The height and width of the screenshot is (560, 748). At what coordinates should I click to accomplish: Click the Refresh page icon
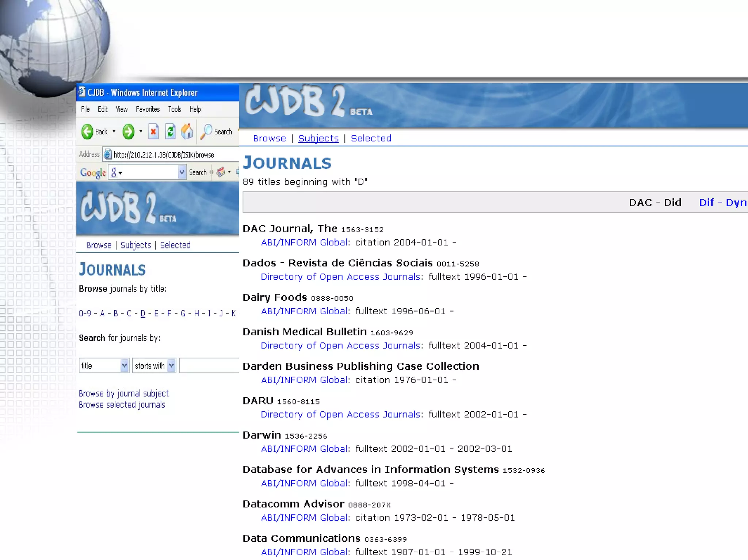pos(170,132)
